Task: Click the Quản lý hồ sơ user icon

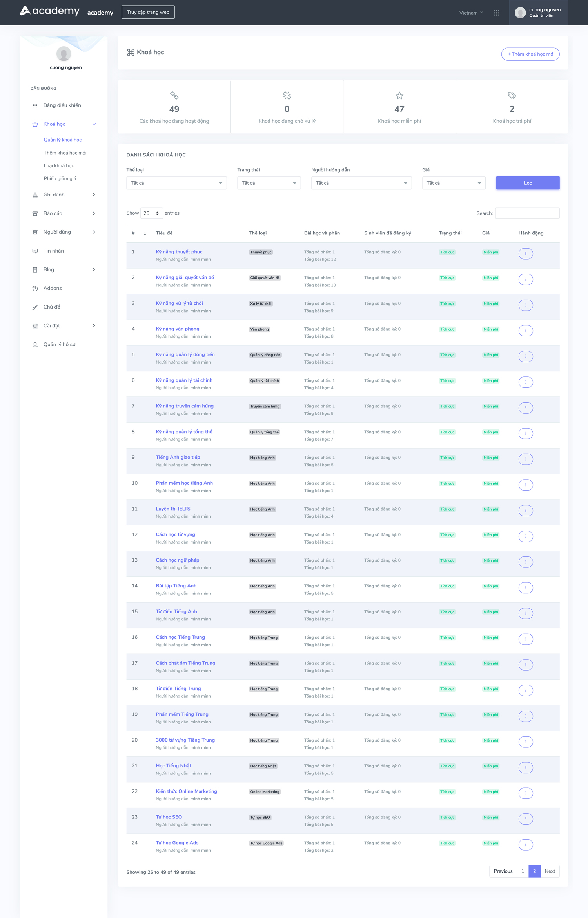Action: (35, 345)
